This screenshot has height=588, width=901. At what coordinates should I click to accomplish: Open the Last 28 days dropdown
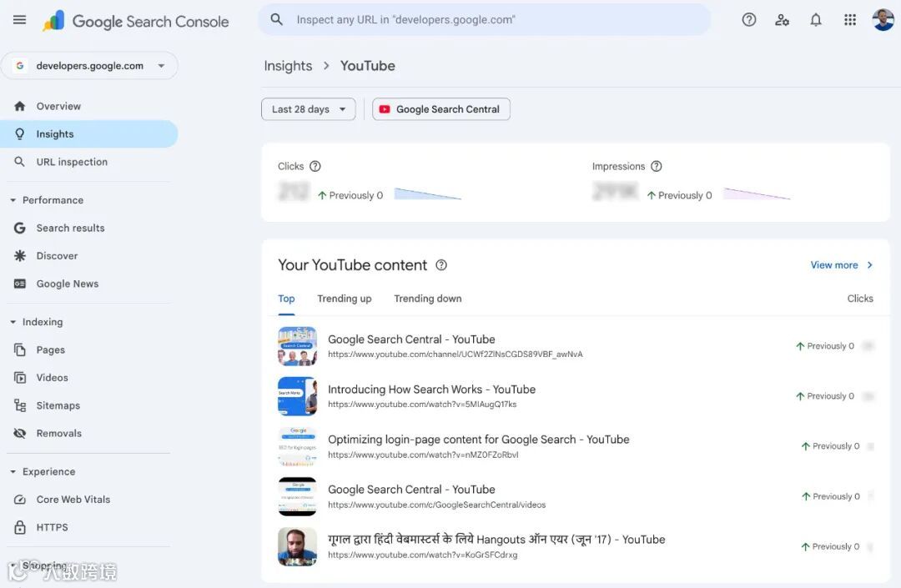point(309,109)
